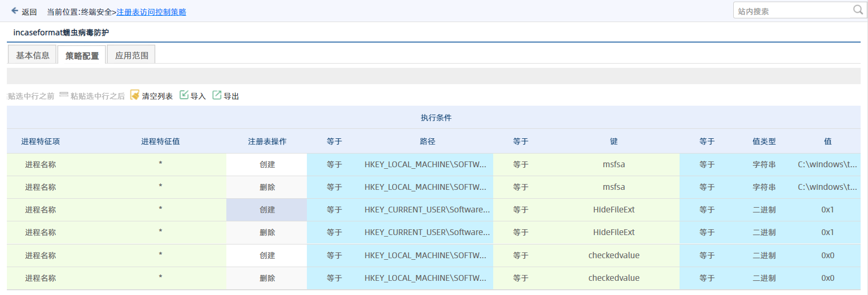Click the 值类型 column header
The image size is (868, 295).
764,141
